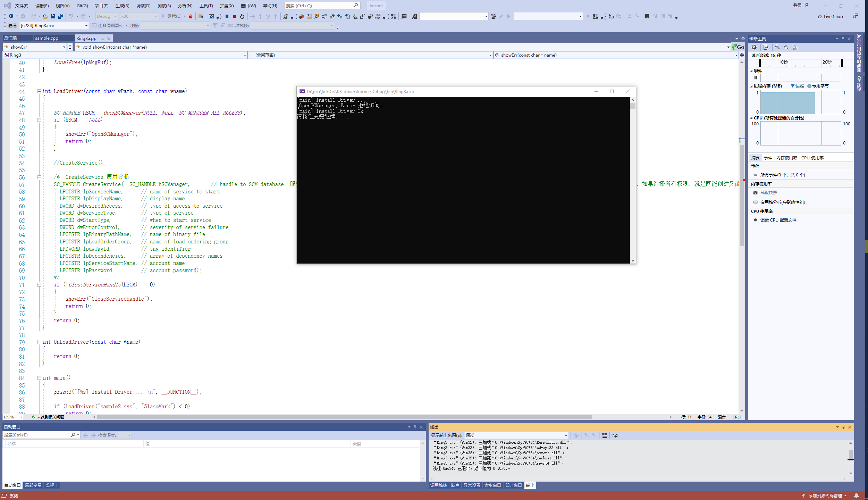
Task: Open the output source dropdown
Action: pos(566,435)
